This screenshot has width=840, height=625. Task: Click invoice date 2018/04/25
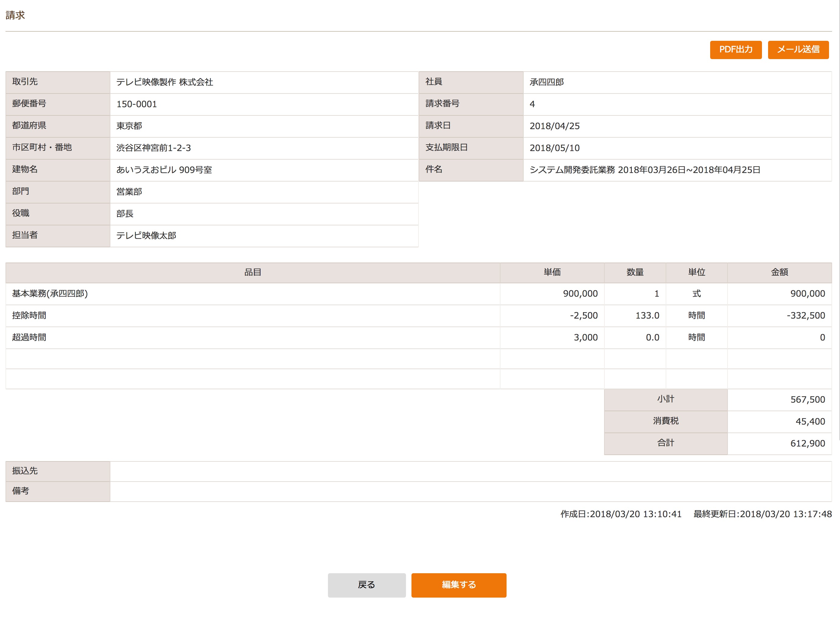(555, 126)
